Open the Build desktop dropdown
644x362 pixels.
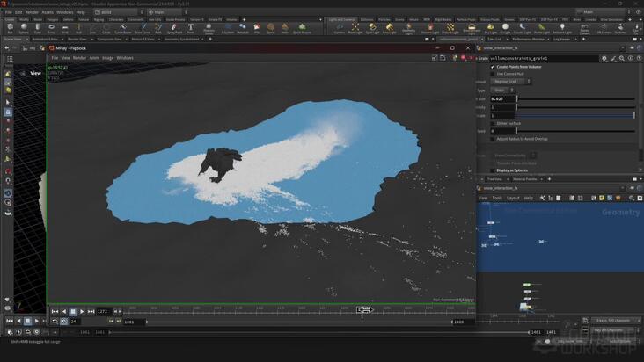click(x=119, y=12)
